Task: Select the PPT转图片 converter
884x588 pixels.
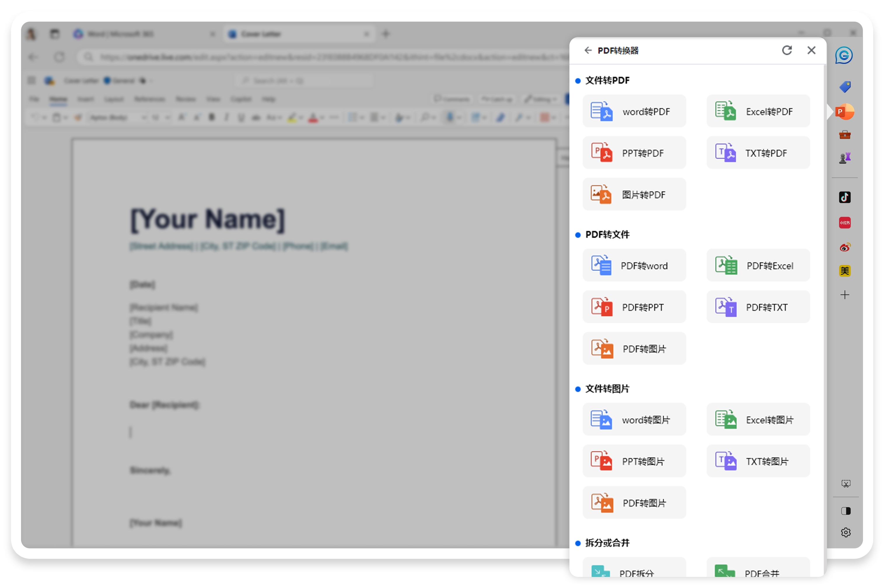Action: [x=634, y=461]
